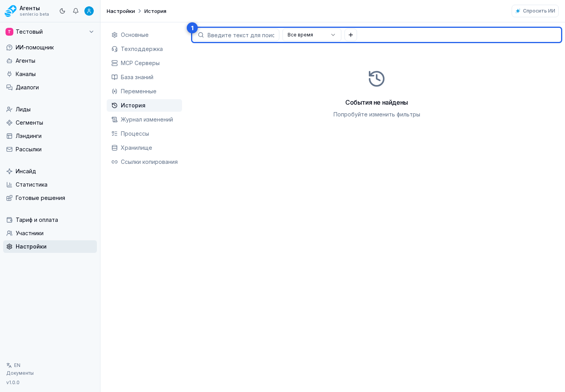Viewport: 565px width, 392px height.
Task: Open notifications bell icon
Action: [x=76, y=11]
